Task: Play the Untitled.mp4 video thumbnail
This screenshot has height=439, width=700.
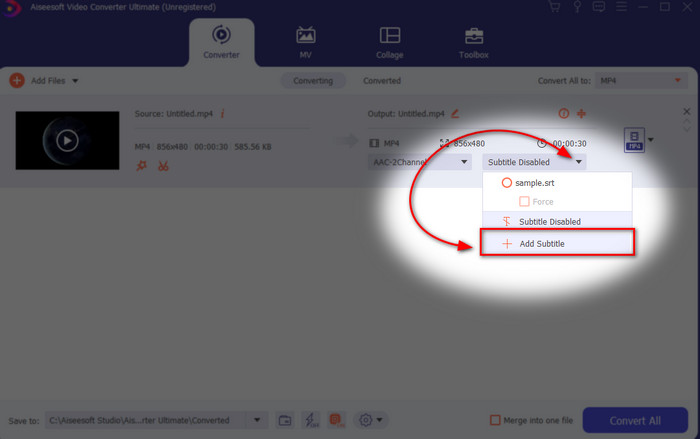Action: [x=67, y=141]
